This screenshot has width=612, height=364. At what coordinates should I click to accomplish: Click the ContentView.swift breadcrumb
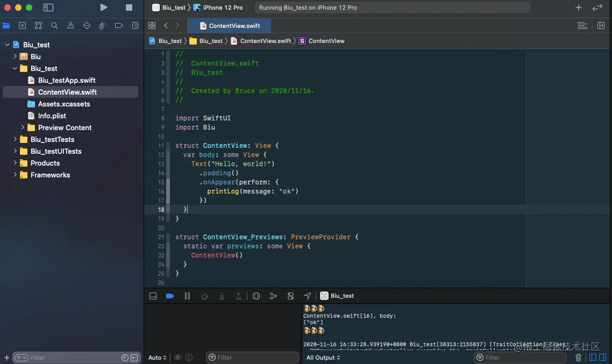coord(261,41)
